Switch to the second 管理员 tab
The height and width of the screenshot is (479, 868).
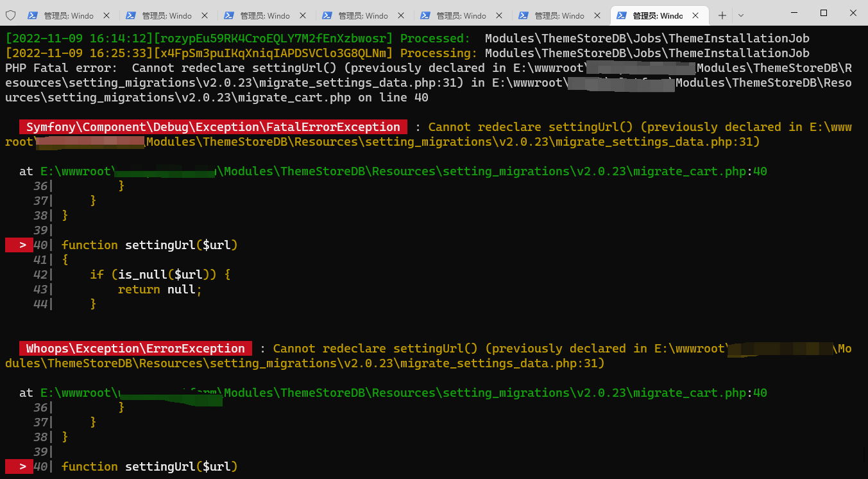pos(166,15)
